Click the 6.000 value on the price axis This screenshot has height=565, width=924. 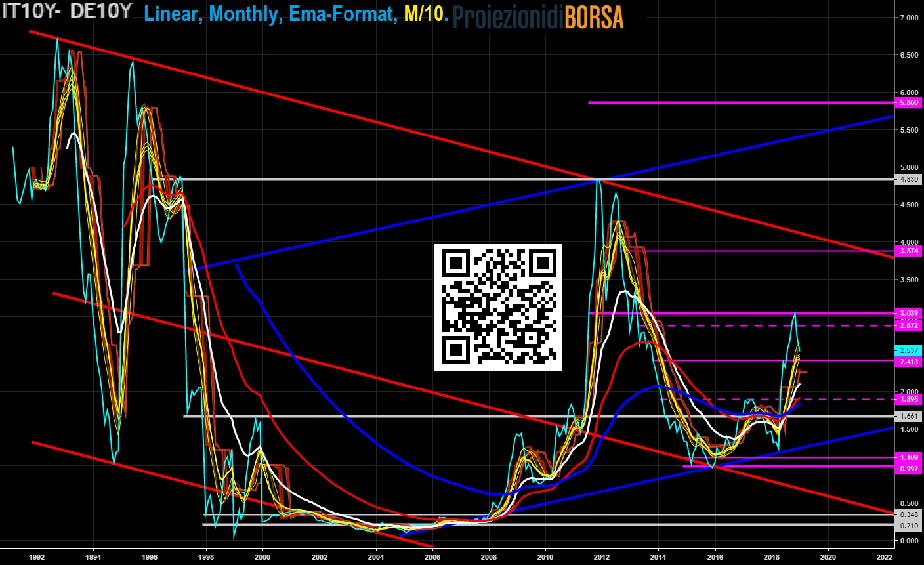coord(909,93)
